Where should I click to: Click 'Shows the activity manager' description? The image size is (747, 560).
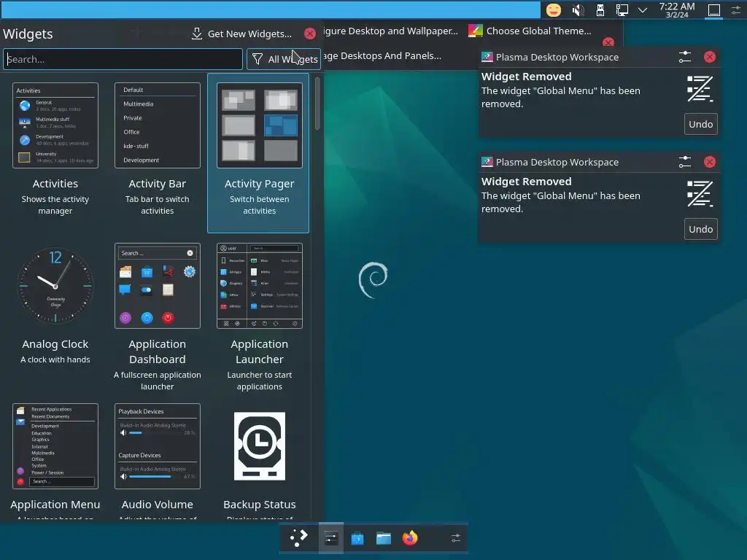55,205
